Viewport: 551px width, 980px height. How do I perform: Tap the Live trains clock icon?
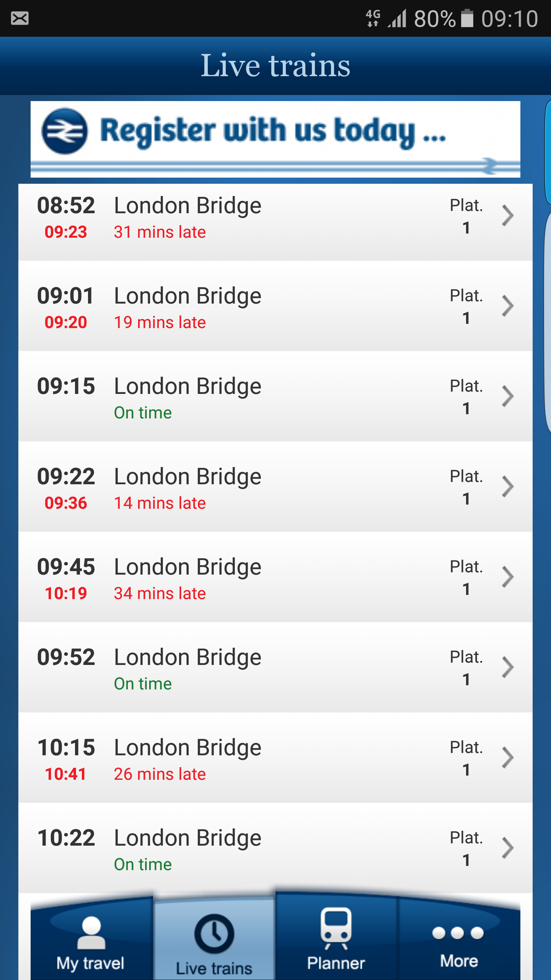point(214,933)
